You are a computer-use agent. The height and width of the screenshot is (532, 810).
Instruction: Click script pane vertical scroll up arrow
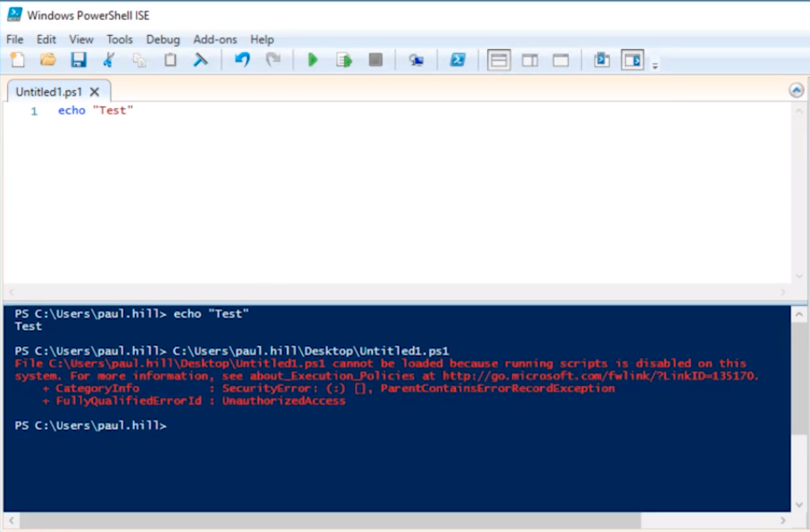798,111
